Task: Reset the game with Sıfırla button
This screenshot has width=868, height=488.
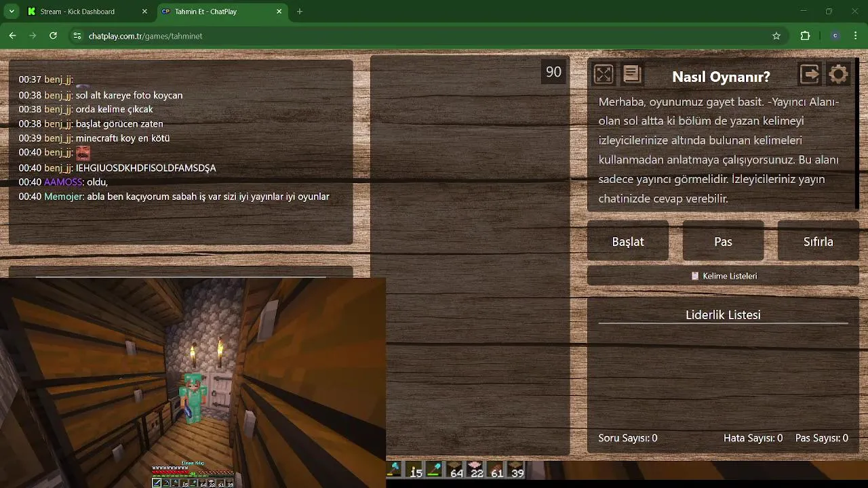Action: [818, 241]
